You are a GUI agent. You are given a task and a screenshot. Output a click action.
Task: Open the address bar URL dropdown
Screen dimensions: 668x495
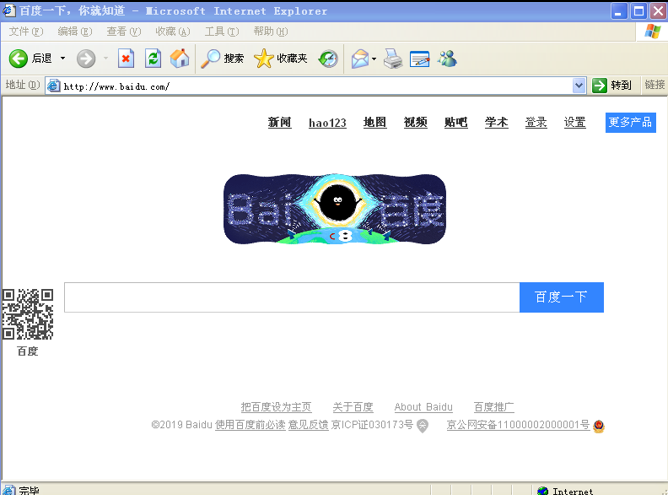(579, 86)
